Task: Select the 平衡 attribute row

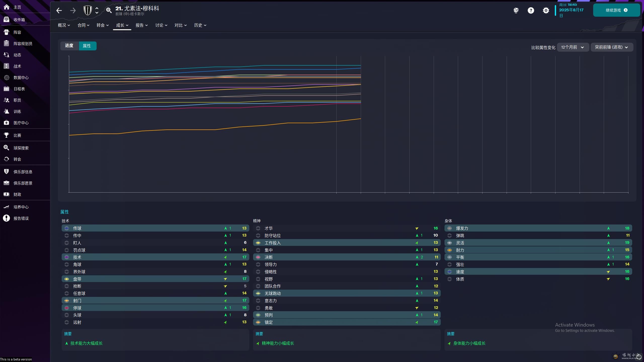Action: click(538, 257)
